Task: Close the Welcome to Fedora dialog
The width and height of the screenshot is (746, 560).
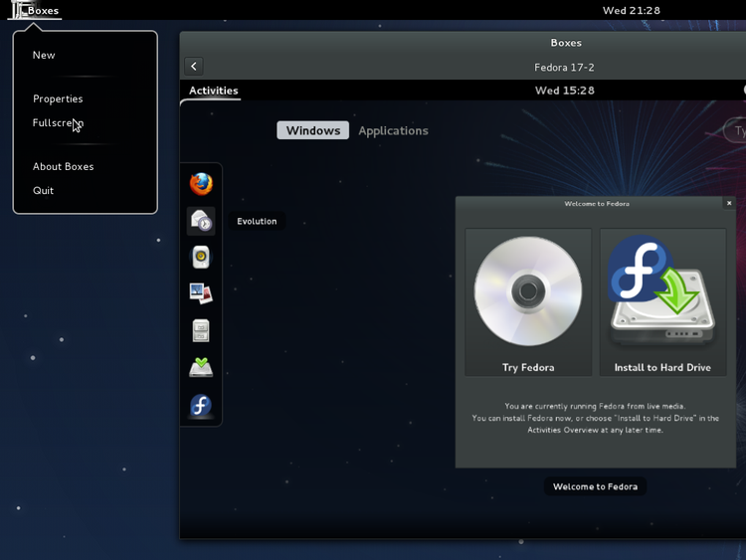Action: coord(729,203)
